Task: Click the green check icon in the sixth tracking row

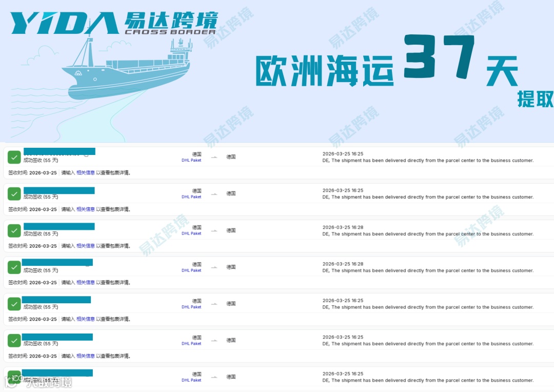Action: click(14, 340)
